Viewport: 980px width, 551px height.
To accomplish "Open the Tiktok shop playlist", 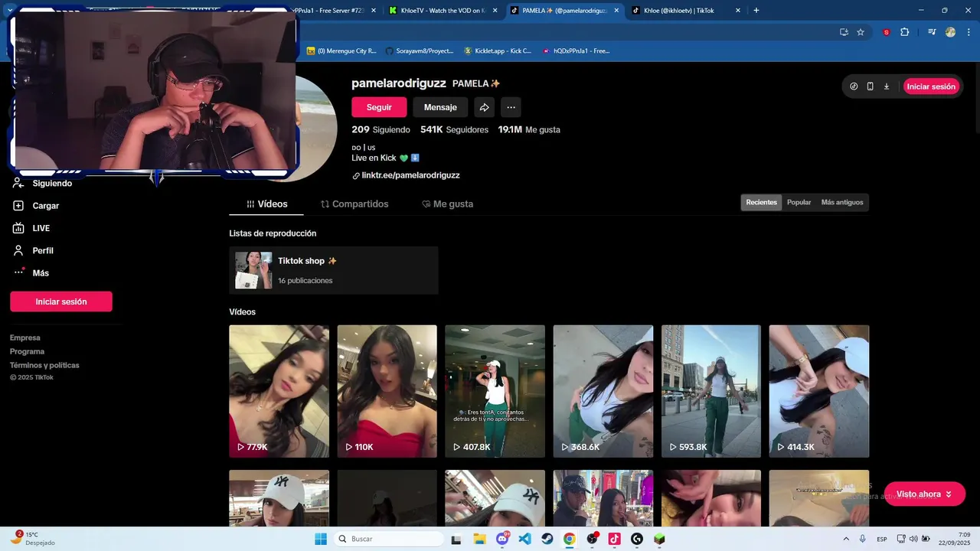I will point(334,270).
